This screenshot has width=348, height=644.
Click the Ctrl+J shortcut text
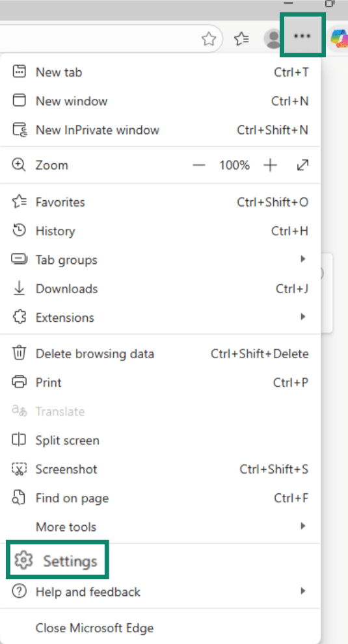pyautogui.click(x=292, y=289)
